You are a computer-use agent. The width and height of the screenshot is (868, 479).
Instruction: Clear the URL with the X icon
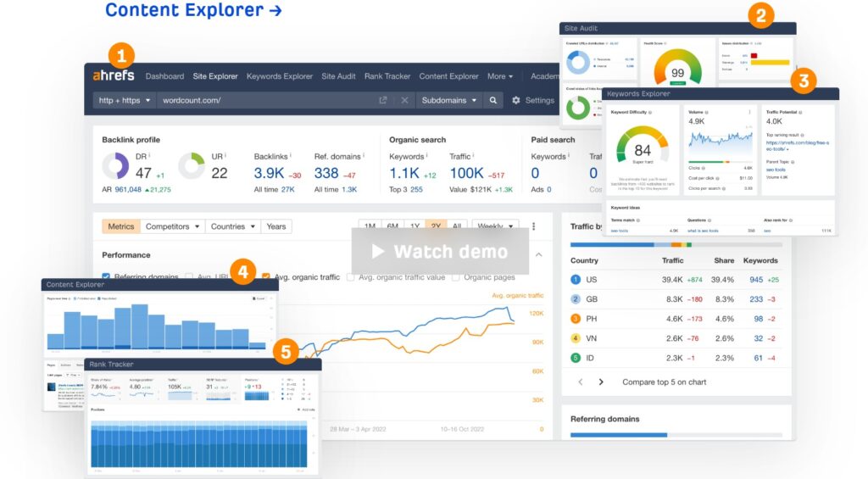coord(404,100)
